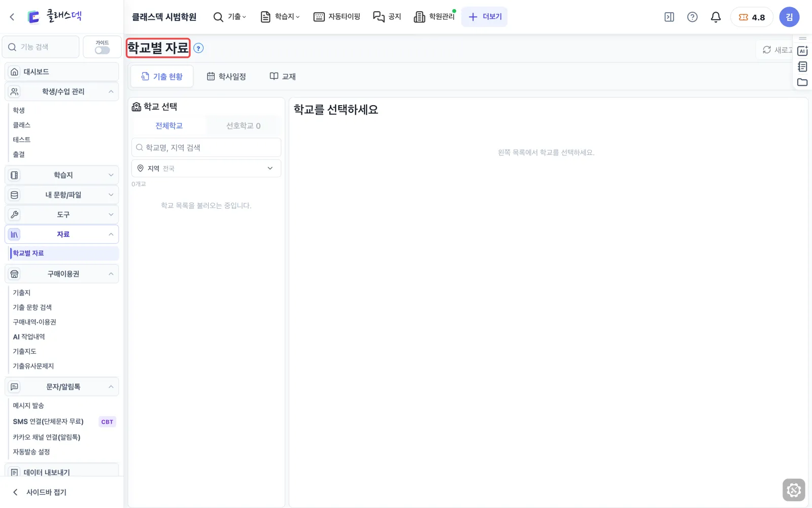Open the 지역 전국 dropdown
This screenshot has height=508, width=812.
tap(206, 168)
